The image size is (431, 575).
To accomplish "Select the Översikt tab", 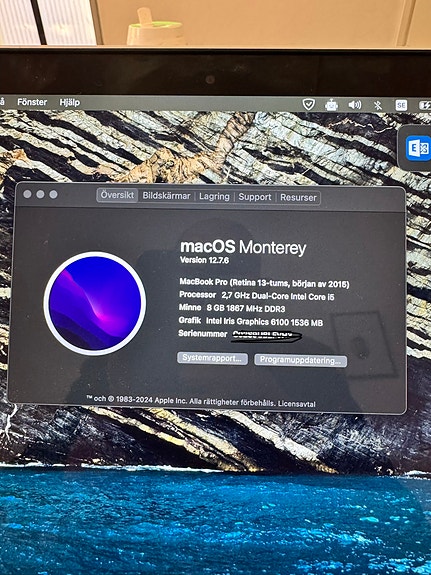I will click(117, 195).
